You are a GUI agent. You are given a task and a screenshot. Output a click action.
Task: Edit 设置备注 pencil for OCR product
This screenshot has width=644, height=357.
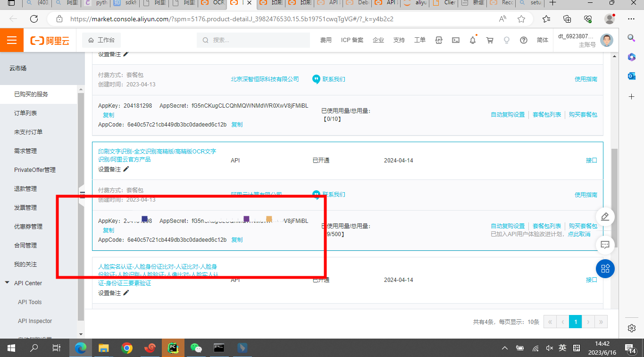click(x=126, y=170)
